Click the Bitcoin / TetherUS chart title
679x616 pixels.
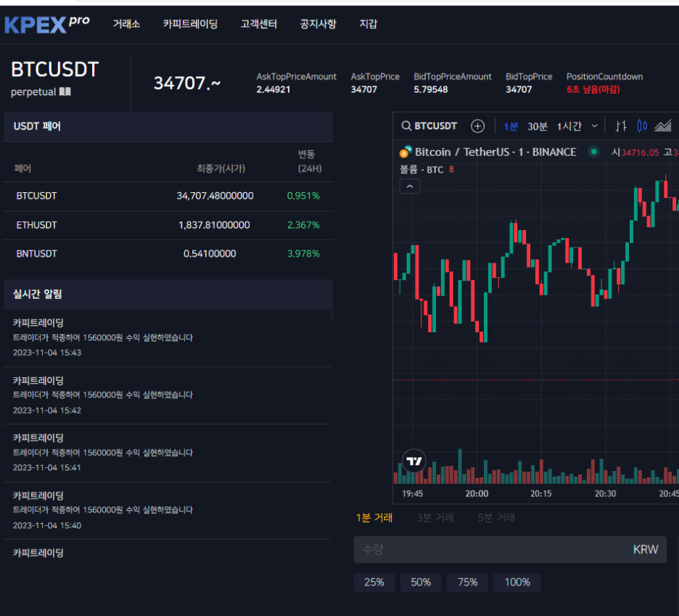[495, 152]
